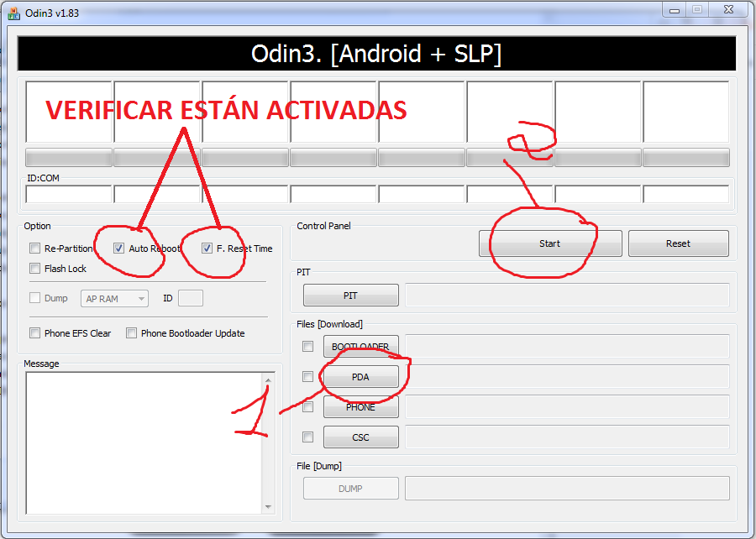The width and height of the screenshot is (756, 539).
Task: Click the DUMP file button
Action: pyautogui.click(x=351, y=489)
